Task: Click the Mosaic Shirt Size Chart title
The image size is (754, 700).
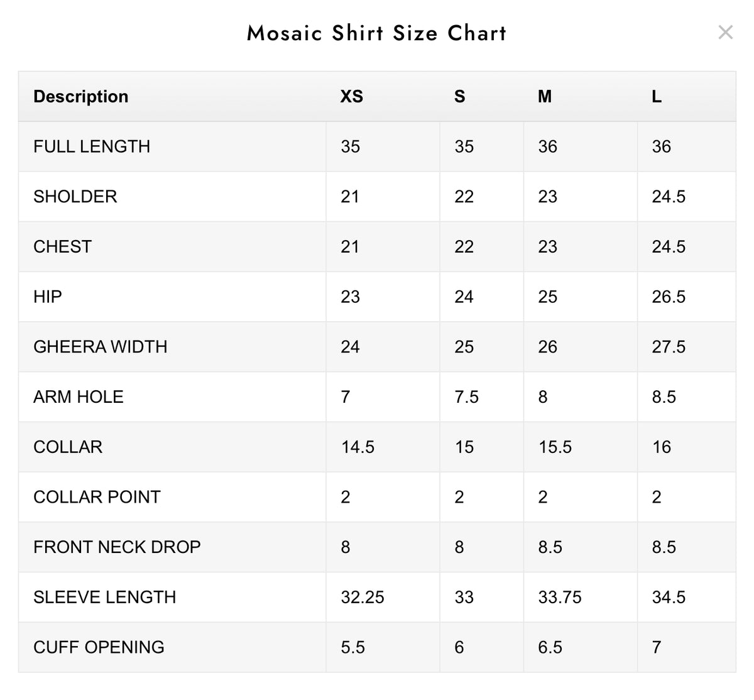Action: pos(377,33)
